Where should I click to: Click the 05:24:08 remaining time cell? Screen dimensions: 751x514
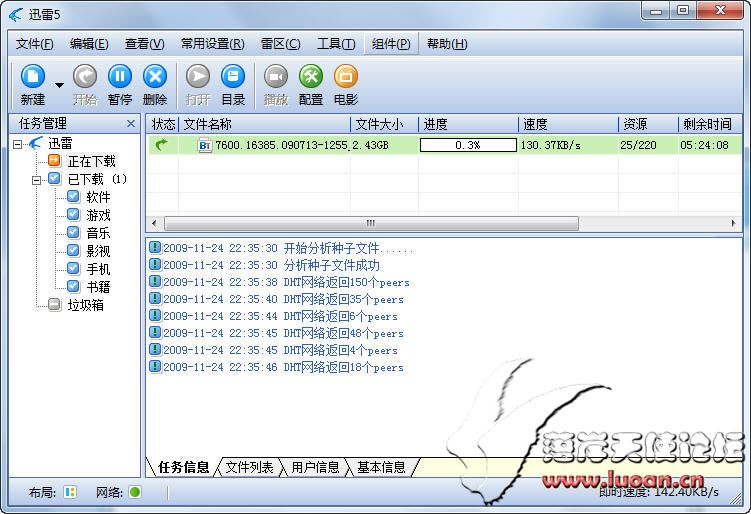pyautogui.click(x=705, y=145)
